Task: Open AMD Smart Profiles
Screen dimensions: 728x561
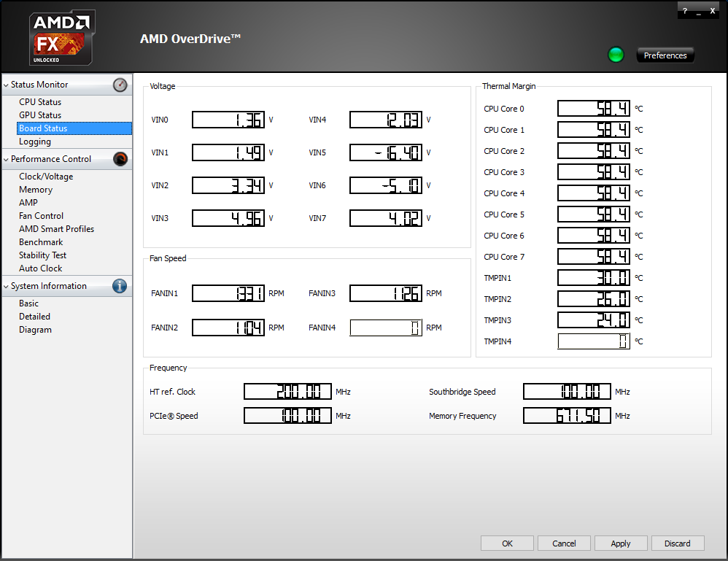Action: click(x=57, y=229)
